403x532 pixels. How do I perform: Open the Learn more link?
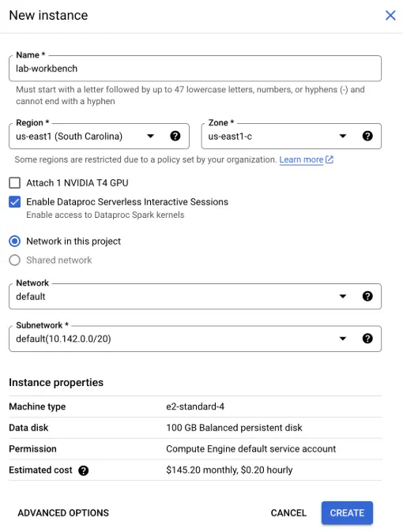coord(301,159)
